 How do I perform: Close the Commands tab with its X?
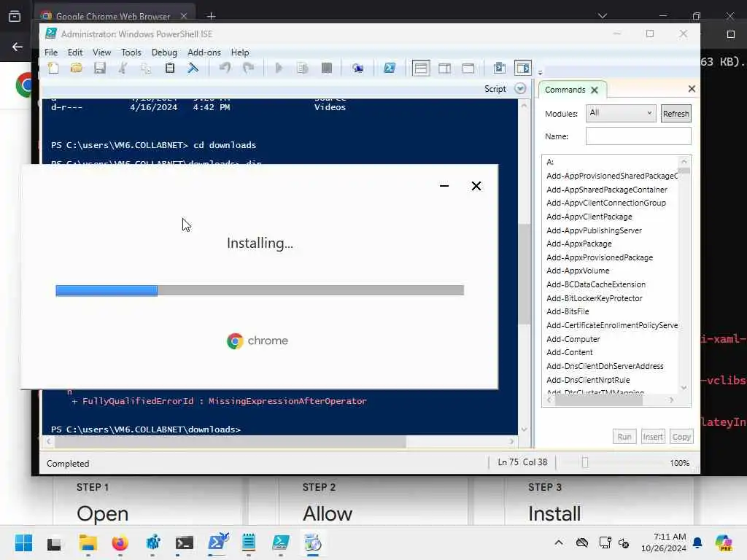594,90
